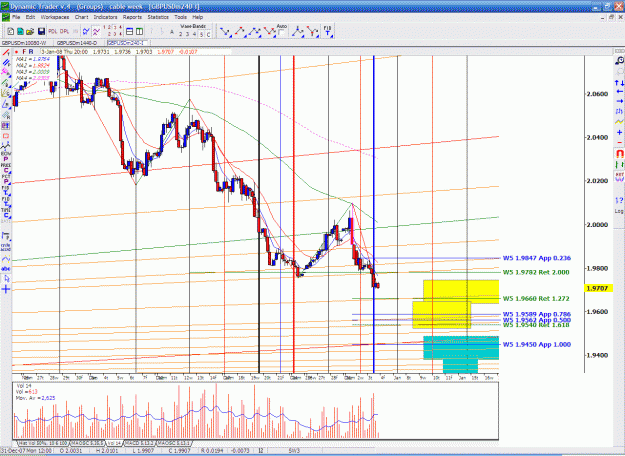Click the ROM P tool in sidebar
This screenshot has width=625, height=456.
(6, 156)
